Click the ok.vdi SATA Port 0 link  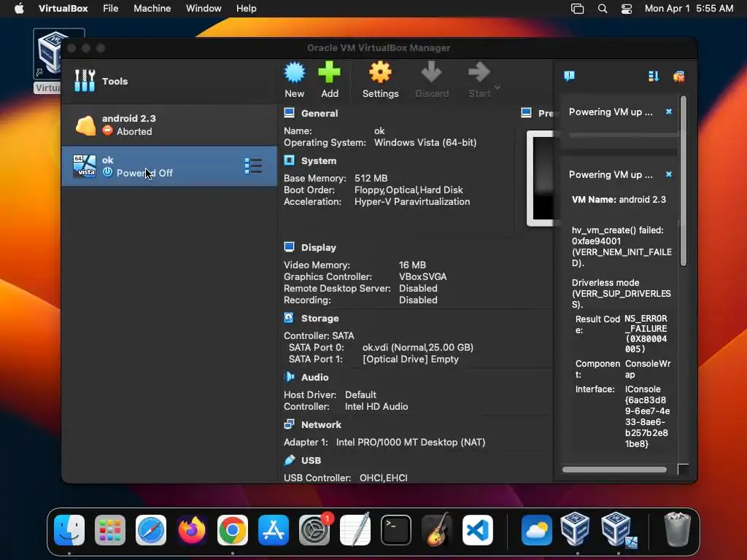coord(418,348)
